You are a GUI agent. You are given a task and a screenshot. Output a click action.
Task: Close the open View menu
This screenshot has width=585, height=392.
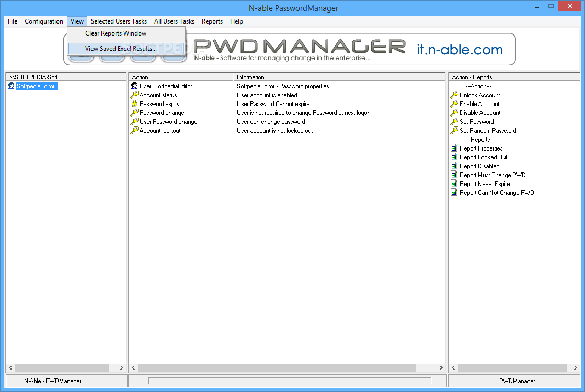click(x=77, y=21)
